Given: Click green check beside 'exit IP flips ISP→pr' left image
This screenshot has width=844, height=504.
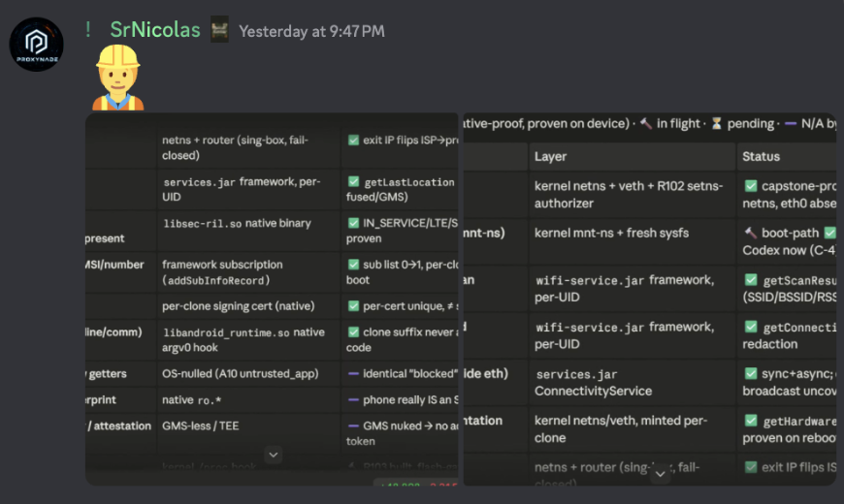Looking at the screenshot, I should coord(353,141).
